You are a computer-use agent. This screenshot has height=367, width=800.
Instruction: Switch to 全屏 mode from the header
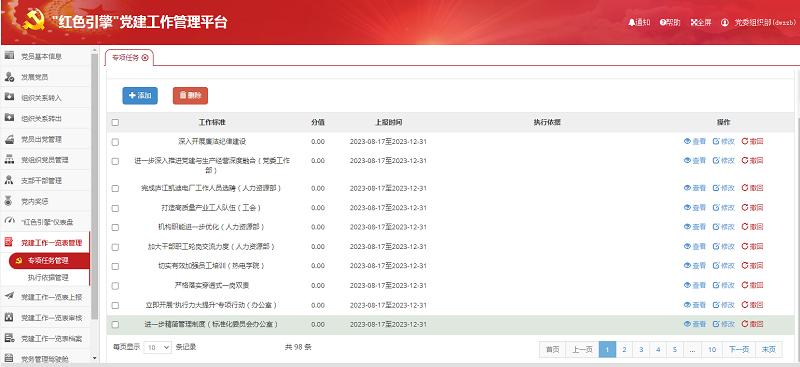[x=701, y=22]
